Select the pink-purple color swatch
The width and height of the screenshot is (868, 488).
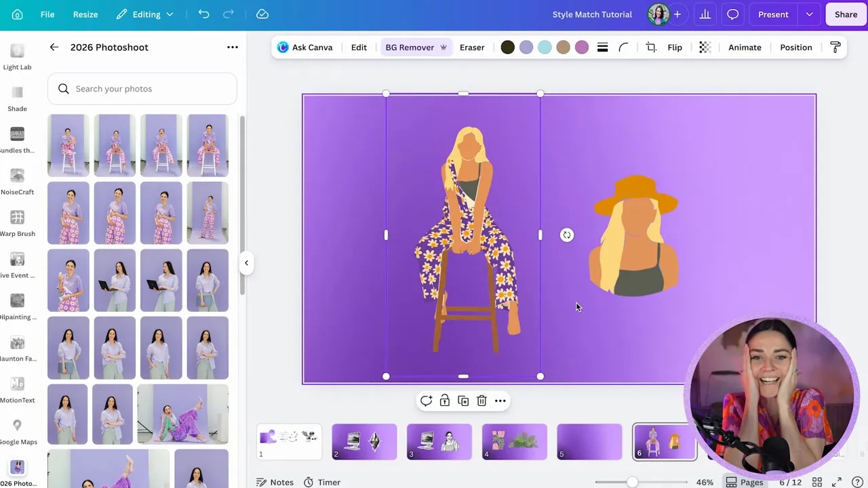(x=582, y=47)
